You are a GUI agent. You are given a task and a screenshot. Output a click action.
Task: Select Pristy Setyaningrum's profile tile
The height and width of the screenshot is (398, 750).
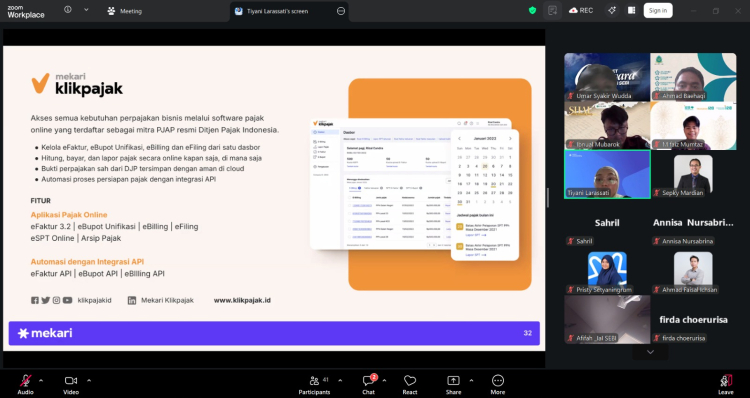tap(607, 271)
